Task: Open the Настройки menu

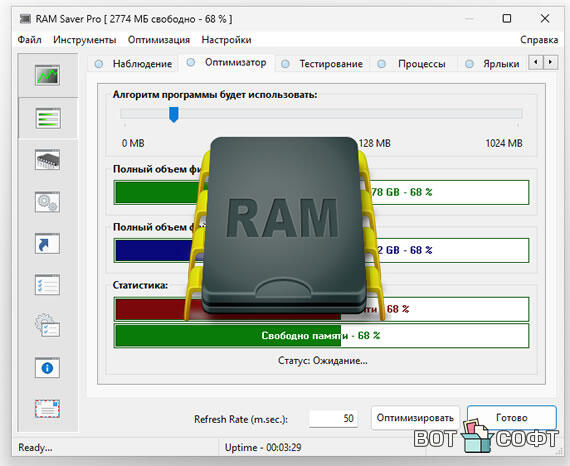Action: pyautogui.click(x=226, y=40)
